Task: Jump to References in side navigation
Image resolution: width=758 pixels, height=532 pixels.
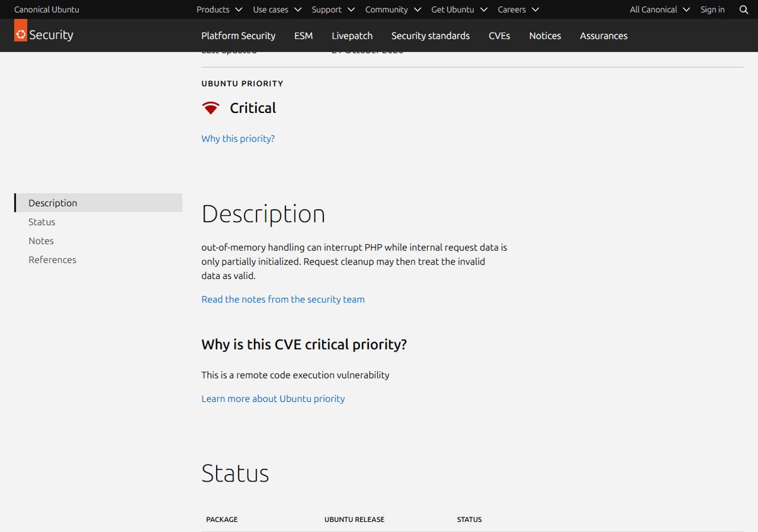Action: click(52, 259)
